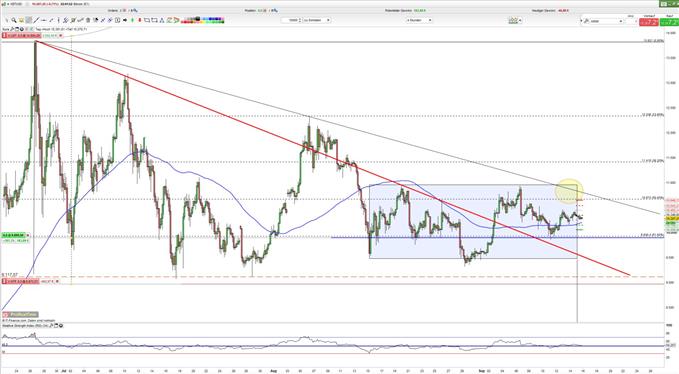Select the triangle drawing tool
Screen dimensions: 679x374
click(x=162, y=20)
